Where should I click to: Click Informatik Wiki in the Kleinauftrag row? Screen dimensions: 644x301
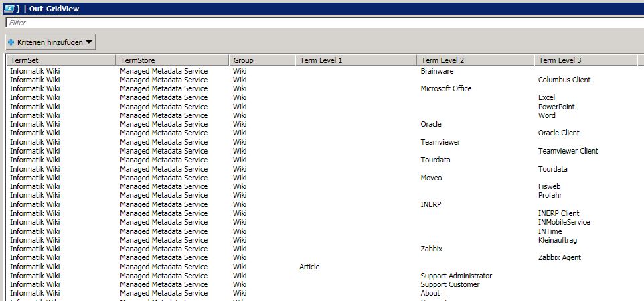pyautogui.click(x=35, y=240)
